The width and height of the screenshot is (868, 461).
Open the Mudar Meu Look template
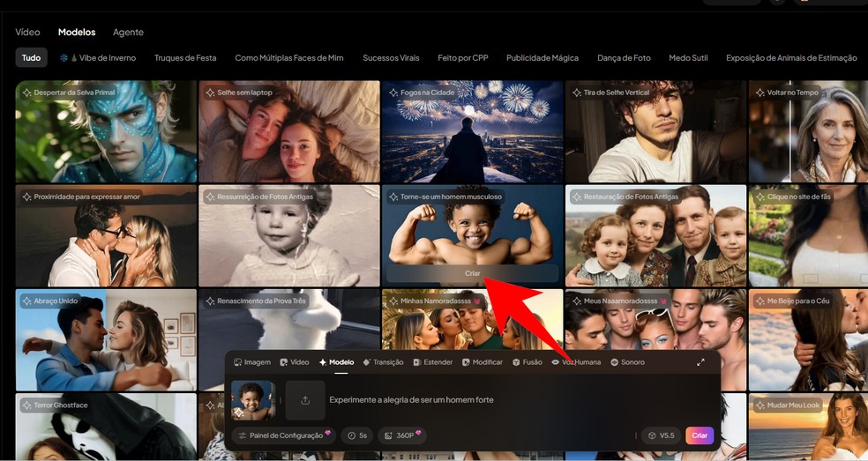(808, 426)
